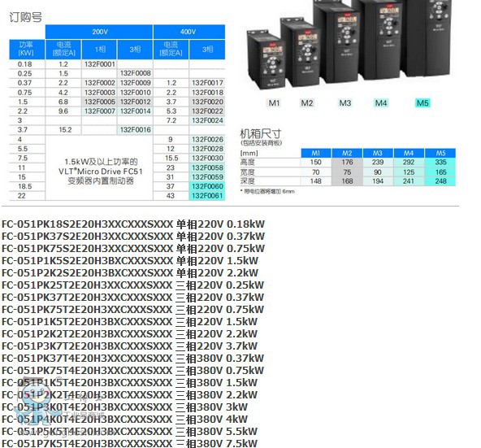The image size is (481, 448).
Task: Select order number 132F0061 cell
Action: click(x=207, y=196)
